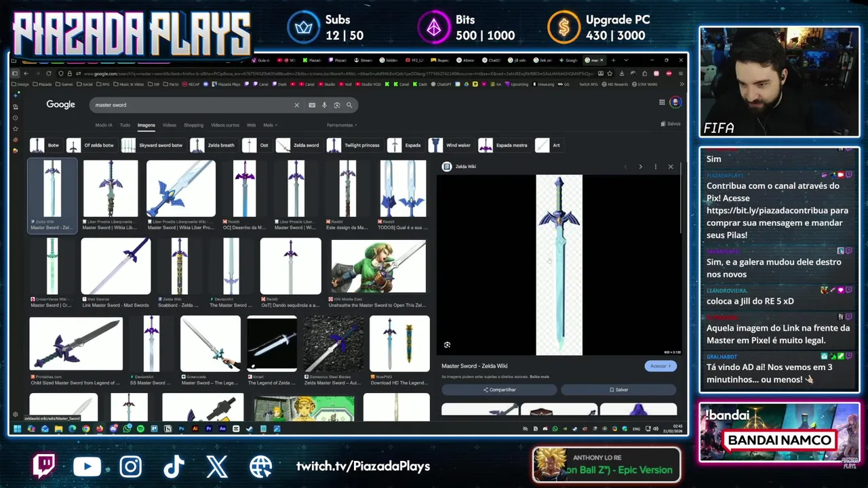Viewport: 868px width, 488px height.
Task: Open the browser hamburger menu
Action: pos(680,73)
